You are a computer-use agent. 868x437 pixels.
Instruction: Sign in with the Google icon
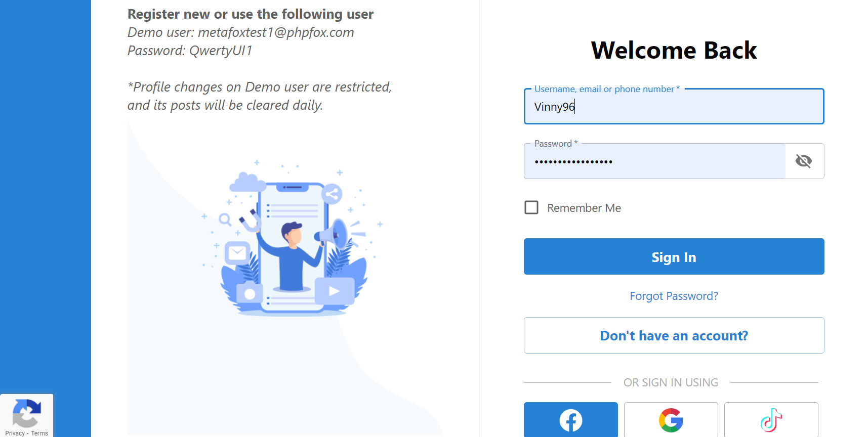pyautogui.click(x=671, y=420)
